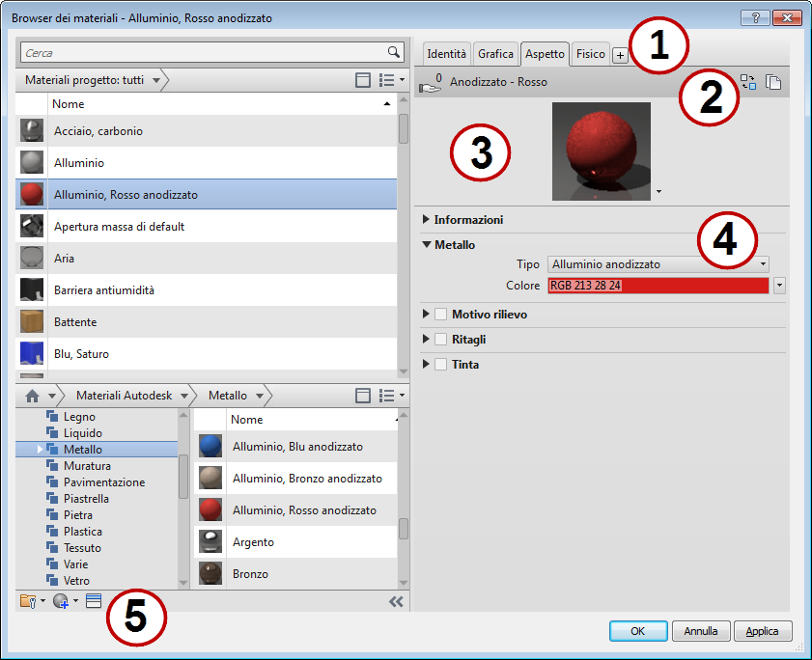
Task: Select the Alluminio material row
Action: [x=206, y=162]
